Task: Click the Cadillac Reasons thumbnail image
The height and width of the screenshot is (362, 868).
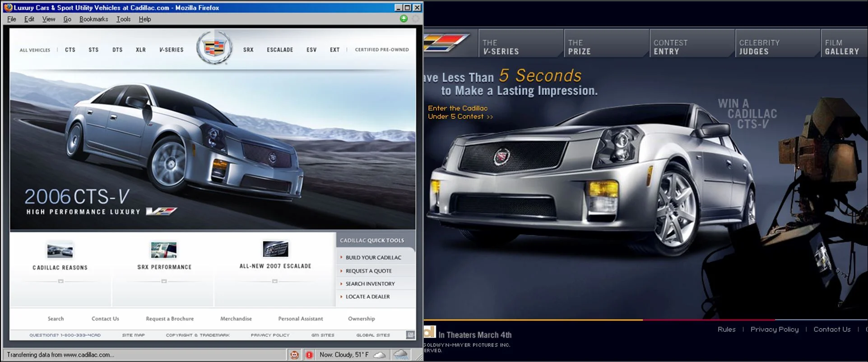Action: pyautogui.click(x=60, y=250)
